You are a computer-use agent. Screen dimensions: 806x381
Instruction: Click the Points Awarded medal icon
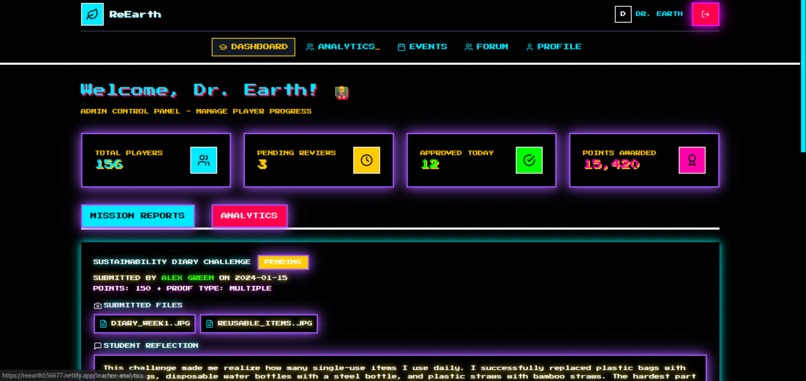pos(692,160)
